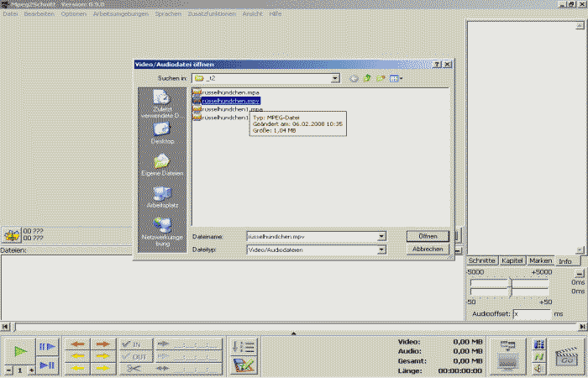Open the Dateiname dropdown list
Image resolution: width=588 pixels, height=378 pixels.
(x=381, y=237)
